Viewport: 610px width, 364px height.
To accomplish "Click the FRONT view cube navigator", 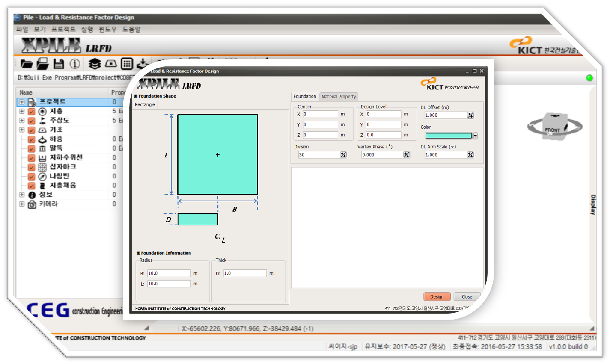I will click(555, 127).
